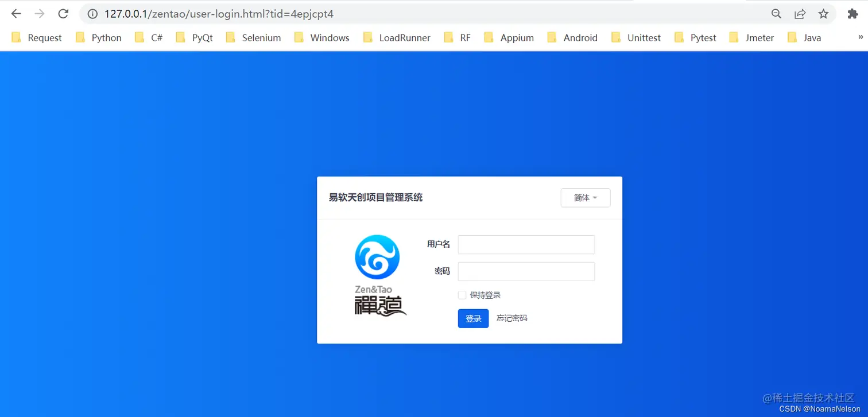Open the browser extensions puzzle icon
This screenshot has width=868, height=417.
pyautogui.click(x=853, y=13)
